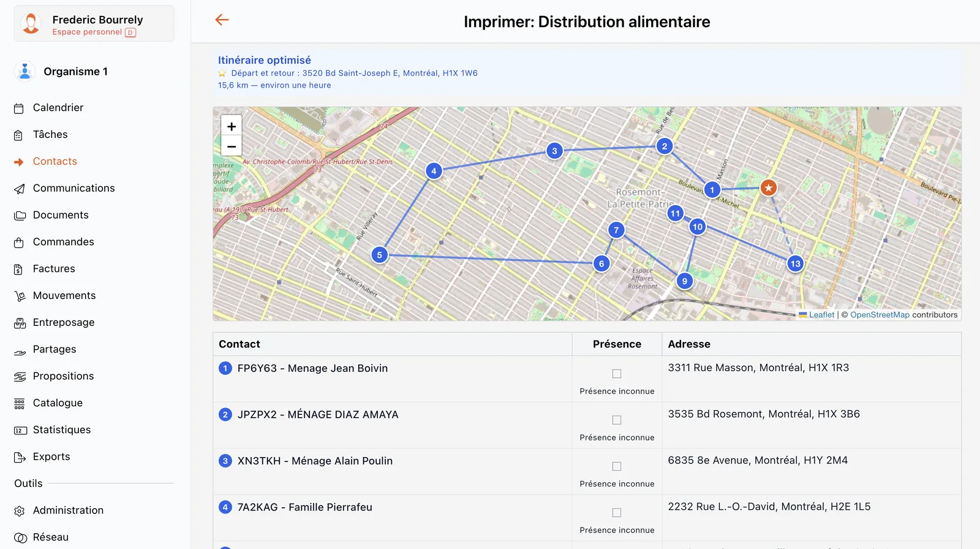Zoom out on the map
Viewport: 980px width, 549px height.
coord(232,146)
